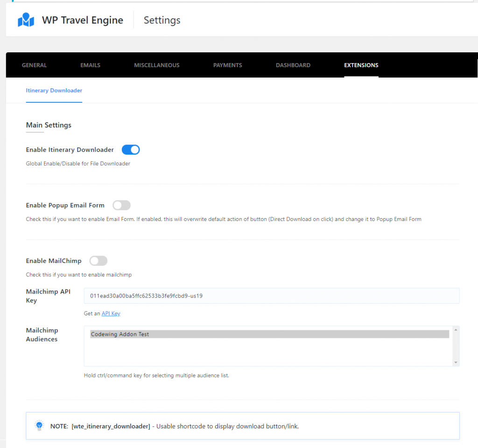
Task: Switch to the MISCELLANEOUS tab
Action: 156,65
